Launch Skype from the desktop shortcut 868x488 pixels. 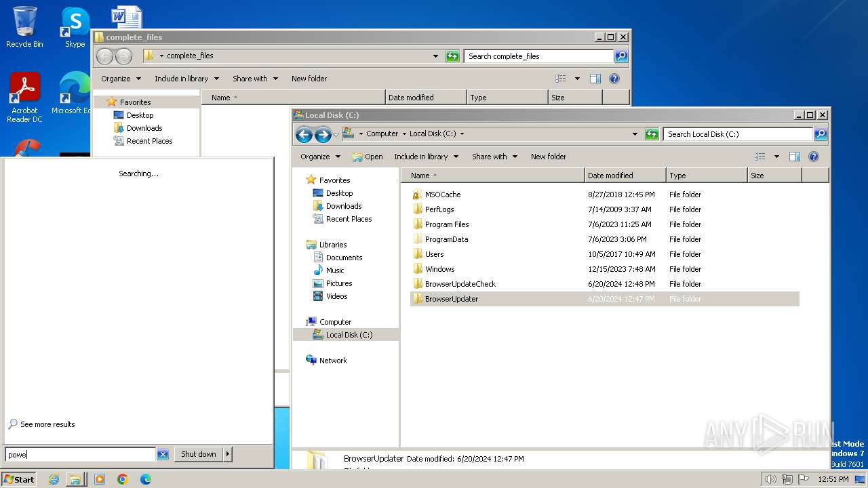tap(75, 27)
